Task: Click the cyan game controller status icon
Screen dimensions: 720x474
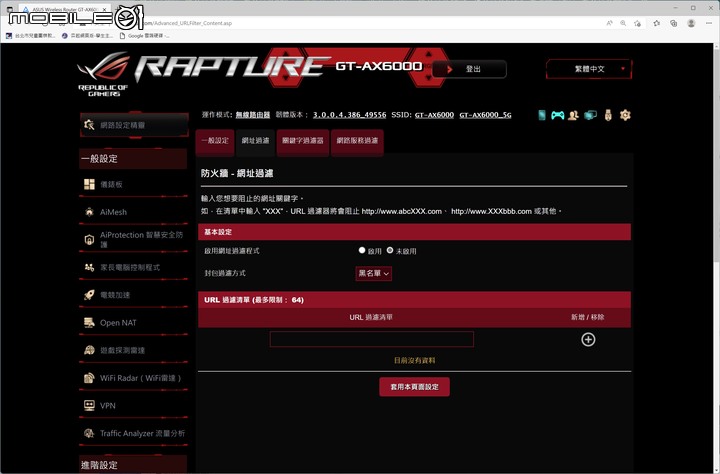Action: 557,115
